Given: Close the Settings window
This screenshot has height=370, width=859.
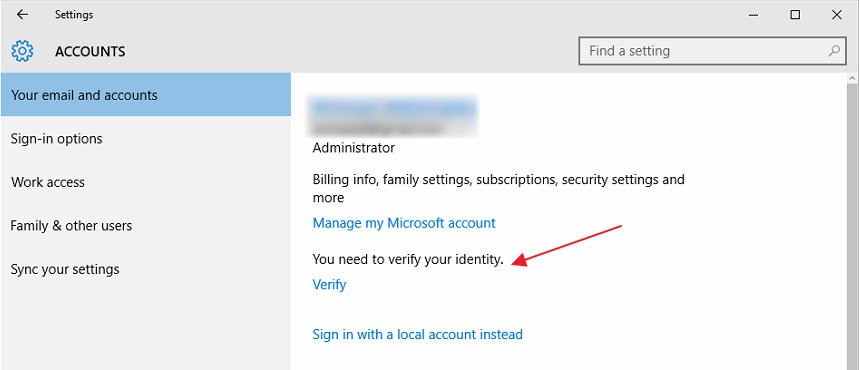Looking at the screenshot, I should click(x=837, y=15).
